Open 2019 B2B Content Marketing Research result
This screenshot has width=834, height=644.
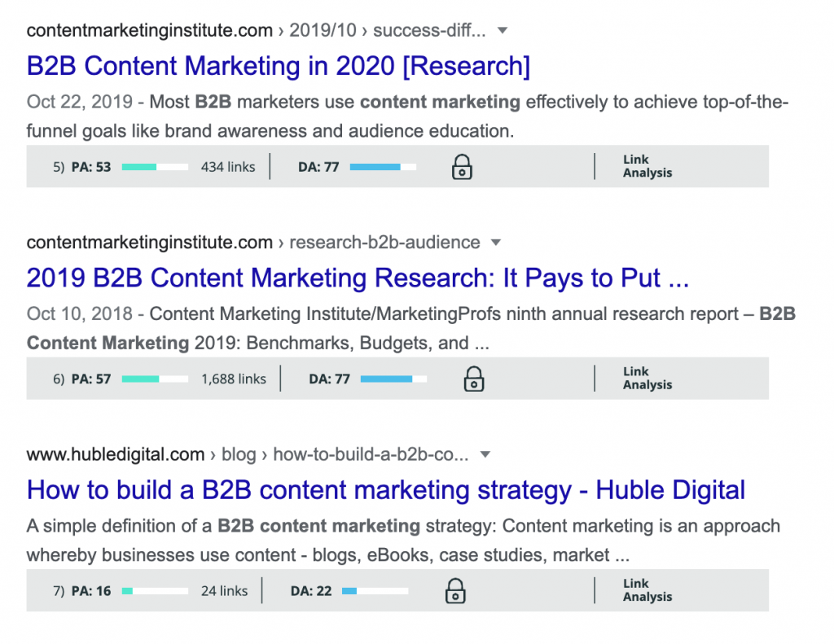(x=358, y=278)
